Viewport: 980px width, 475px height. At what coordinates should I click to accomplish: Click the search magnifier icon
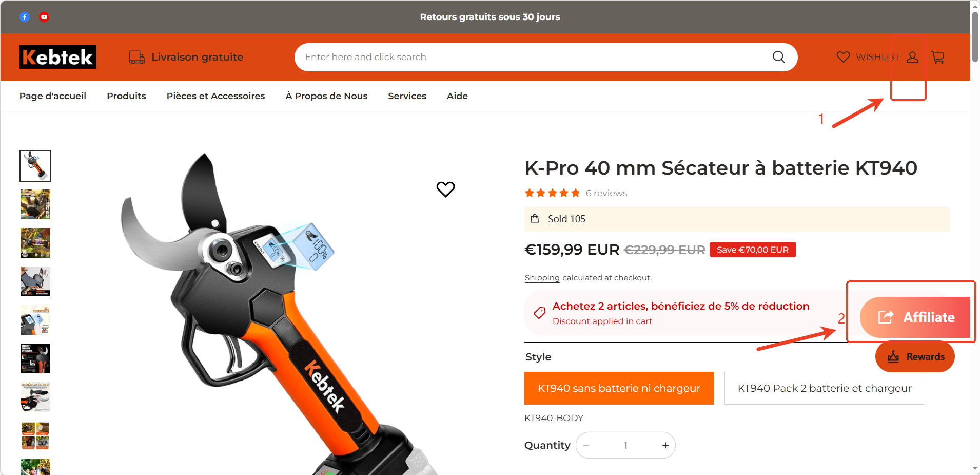778,57
